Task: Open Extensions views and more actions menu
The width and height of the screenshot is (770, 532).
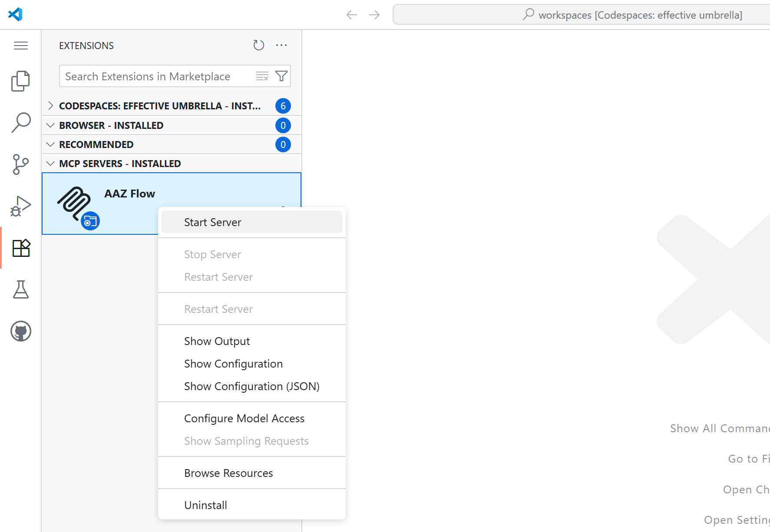Action: pyautogui.click(x=281, y=45)
